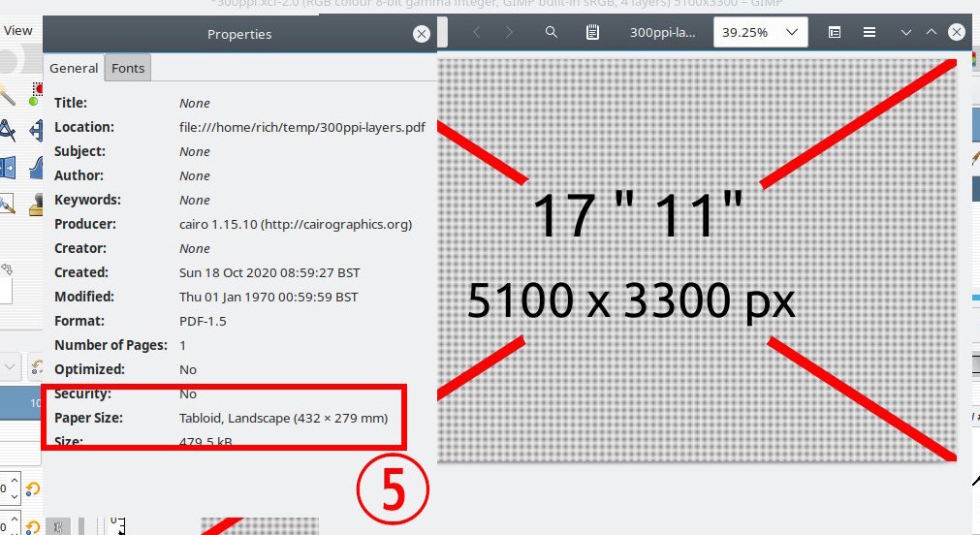Select the brush-on-picture tool icon in GIMP
The image size is (980, 535).
7,204
